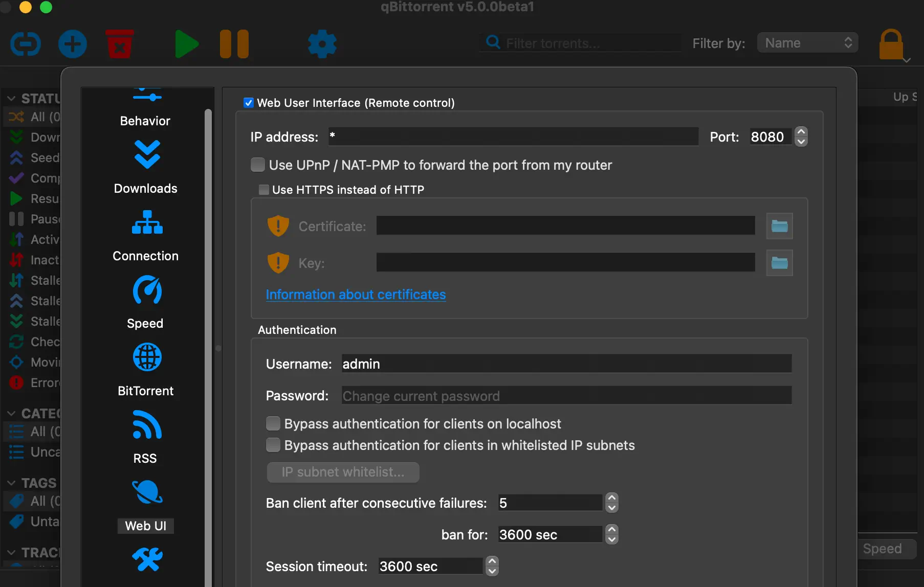Click the Filter torrents search box
The width and height of the screenshot is (924, 587).
point(581,43)
